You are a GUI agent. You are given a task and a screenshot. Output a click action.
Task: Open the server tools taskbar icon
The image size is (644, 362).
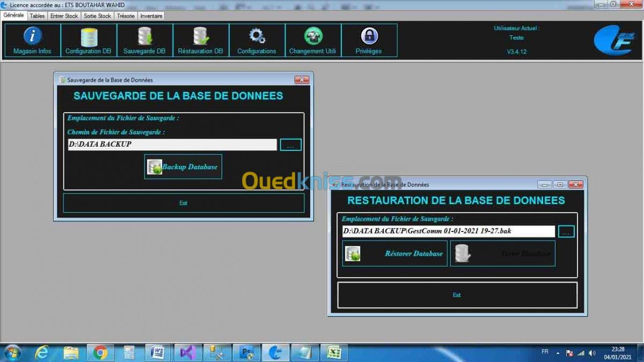click(x=217, y=352)
